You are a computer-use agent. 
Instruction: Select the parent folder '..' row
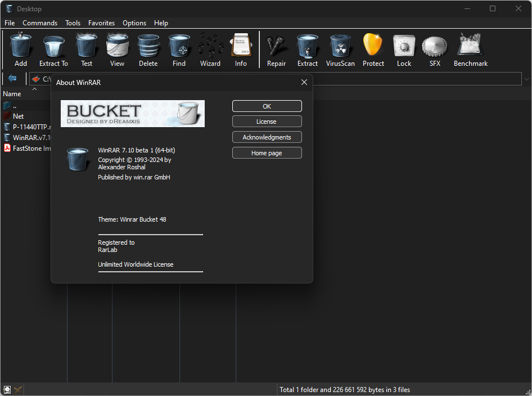(26, 106)
